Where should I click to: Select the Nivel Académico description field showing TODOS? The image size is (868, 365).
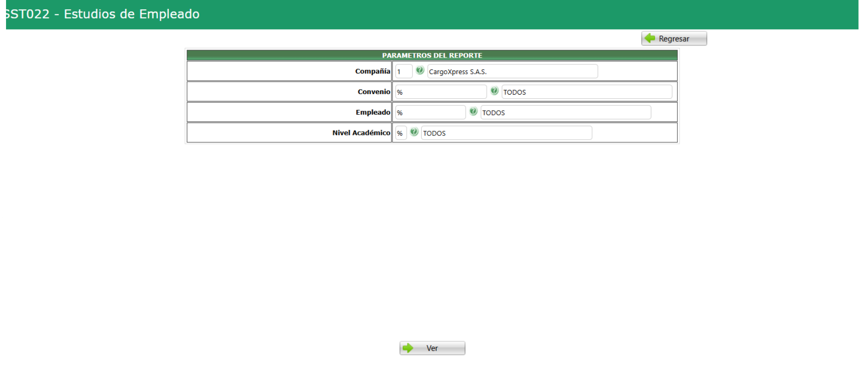pos(507,133)
